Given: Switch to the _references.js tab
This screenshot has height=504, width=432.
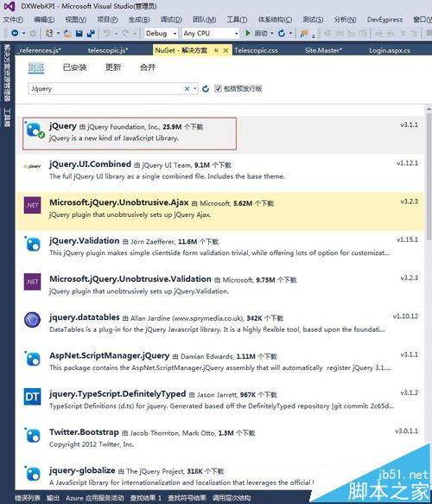Looking at the screenshot, I should pos(40,50).
